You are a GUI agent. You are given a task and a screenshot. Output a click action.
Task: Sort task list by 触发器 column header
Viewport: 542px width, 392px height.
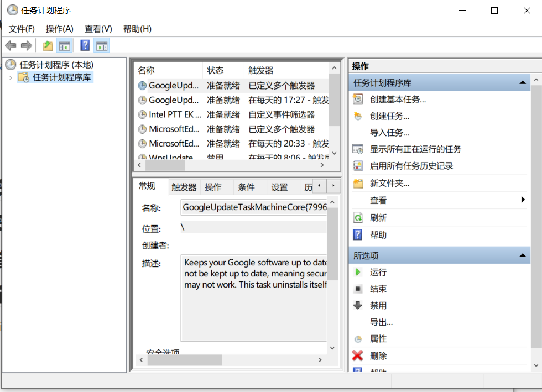pos(286,71)
